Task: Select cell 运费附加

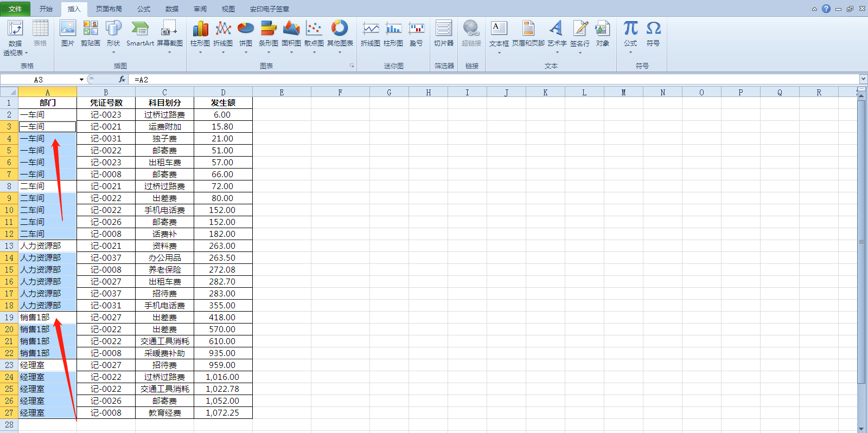Action: (x=164, y=127)
